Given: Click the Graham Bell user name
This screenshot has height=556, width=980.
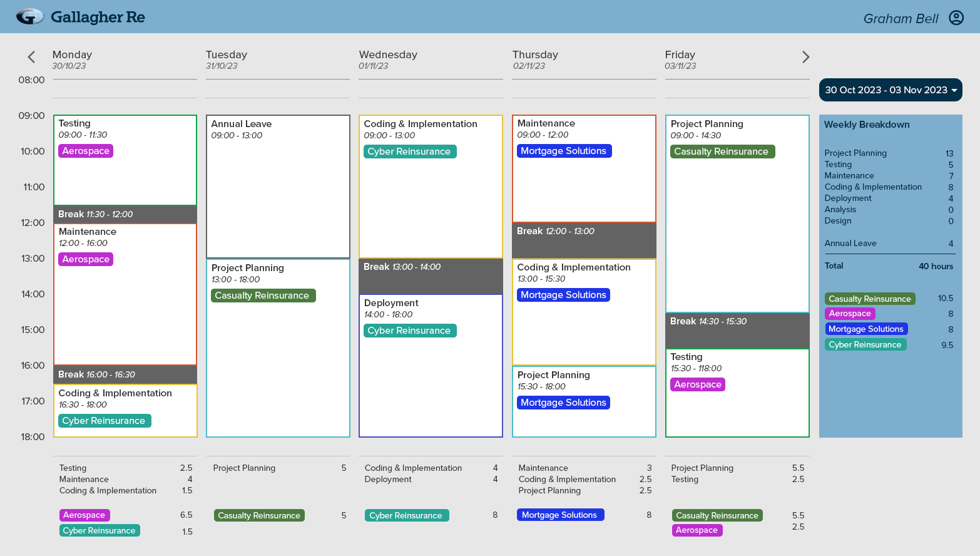Looking at the screenshot, I should coord(901,19).
